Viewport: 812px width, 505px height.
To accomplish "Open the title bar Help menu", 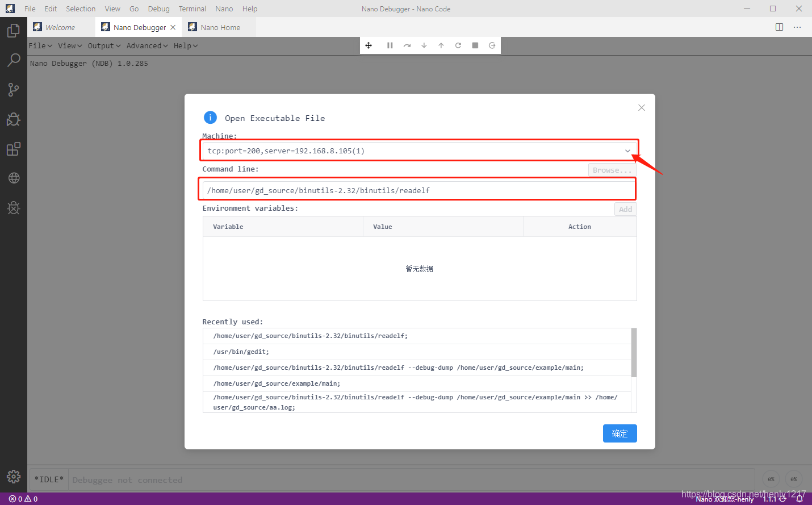I will click(250, 9).
